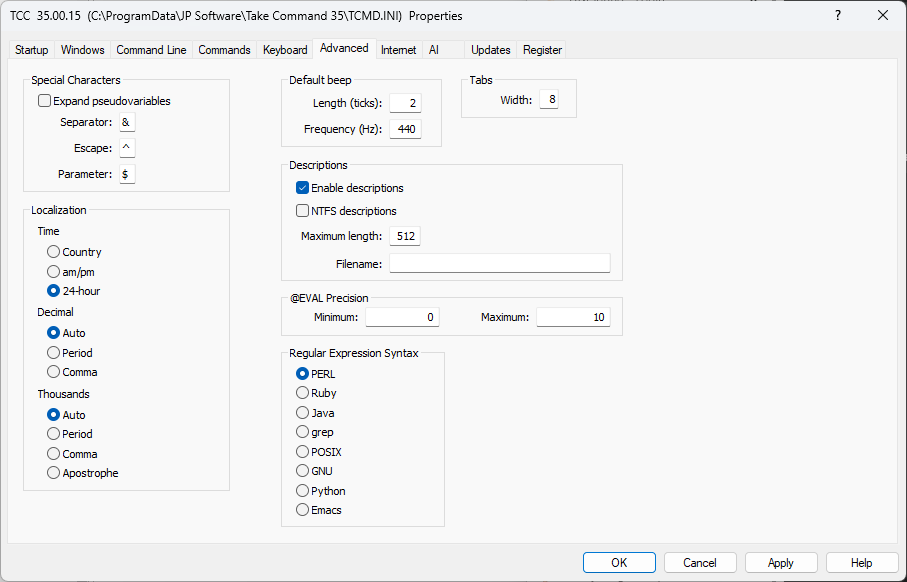The image size is (907, 582).
Task: Switch to the Commands tab
Action: tap(224, 50)
